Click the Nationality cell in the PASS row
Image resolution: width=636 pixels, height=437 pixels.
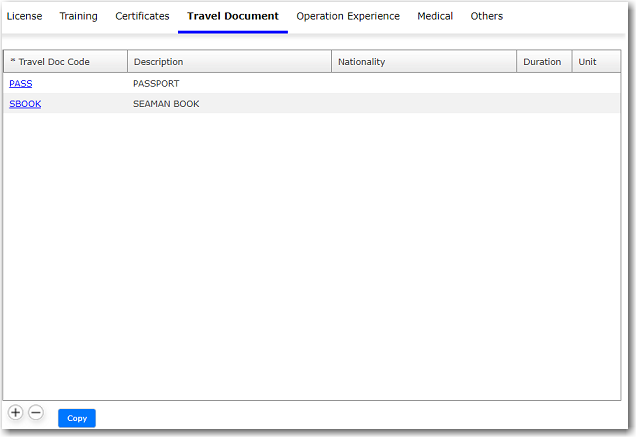tap(423, 84)
